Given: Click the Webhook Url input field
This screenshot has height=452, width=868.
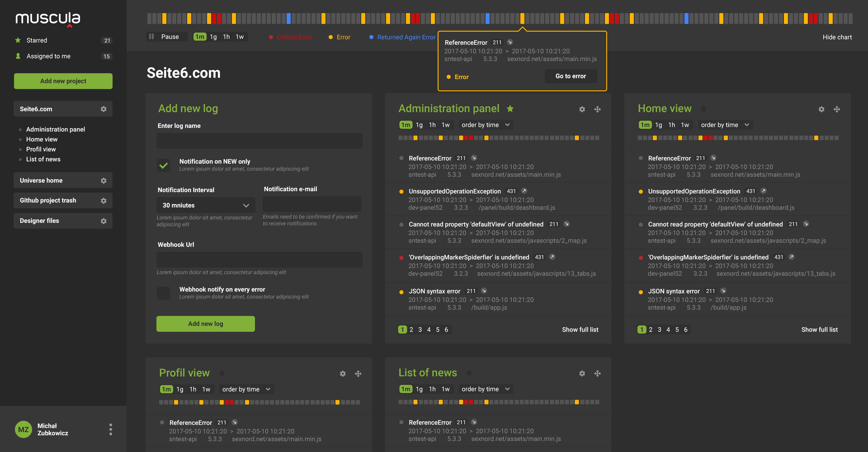Looking at the screenshot, I should (x=259, y=260).
